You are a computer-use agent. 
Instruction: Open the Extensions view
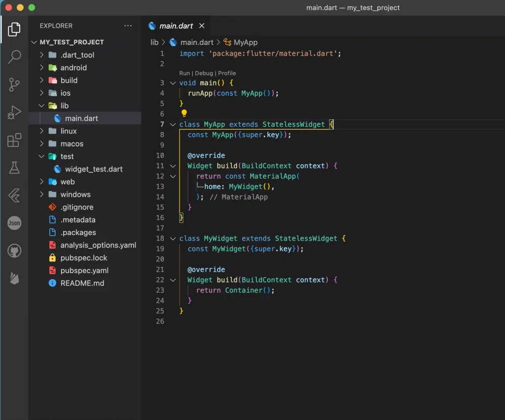tap(14, 140)
